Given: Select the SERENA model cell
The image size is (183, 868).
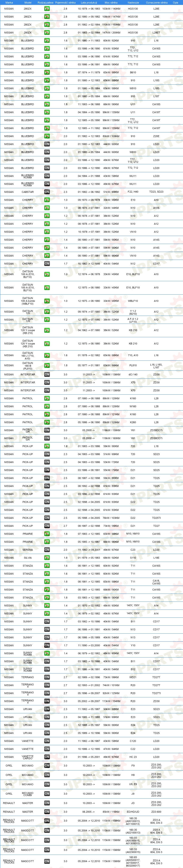Looking at the screenshot, I should pyautogui.click(x=28, y=550).
